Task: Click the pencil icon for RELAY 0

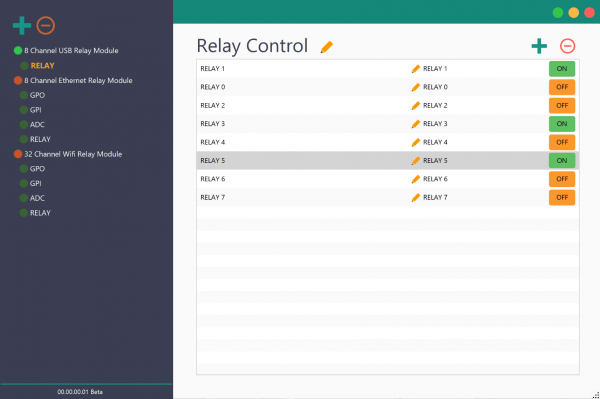Action: click(x=416, y=87)
